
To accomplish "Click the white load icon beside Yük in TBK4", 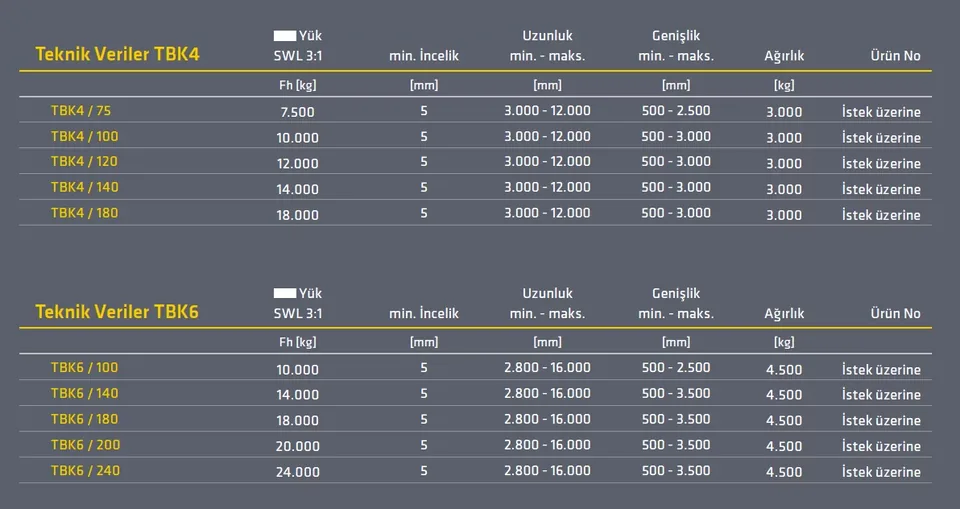I will click(x=285, y=36).
